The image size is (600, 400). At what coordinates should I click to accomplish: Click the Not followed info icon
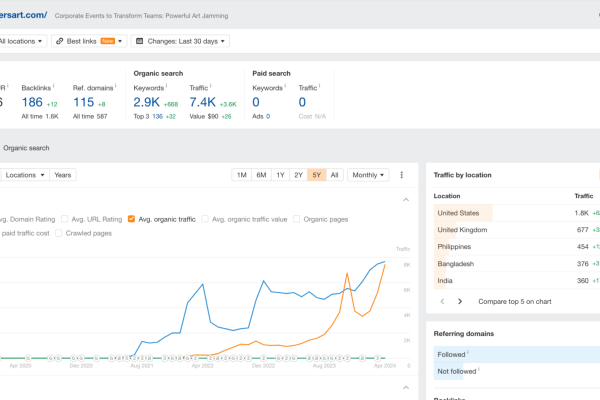[479, 369]
